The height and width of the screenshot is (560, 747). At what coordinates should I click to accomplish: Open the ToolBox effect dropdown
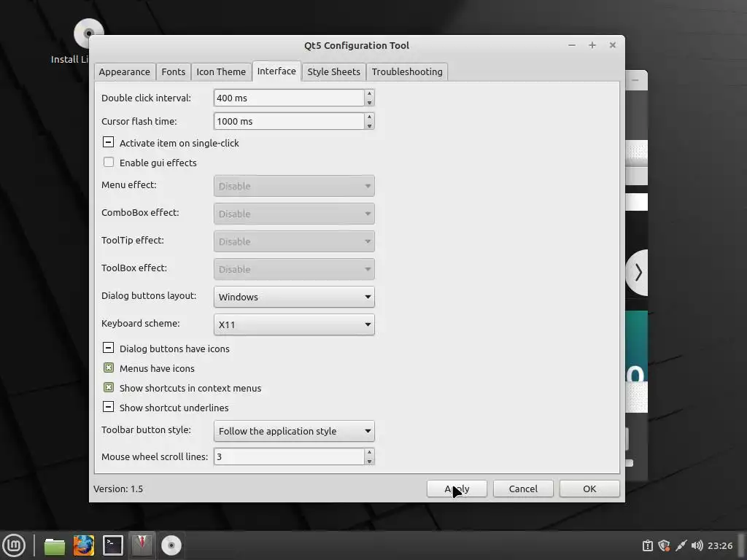point(294,269)
